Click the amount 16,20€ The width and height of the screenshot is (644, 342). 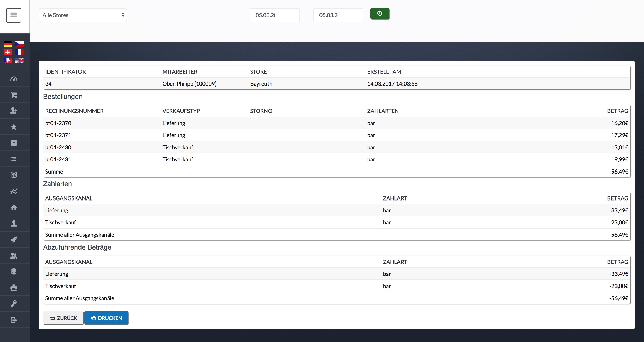tap(620, 123)
